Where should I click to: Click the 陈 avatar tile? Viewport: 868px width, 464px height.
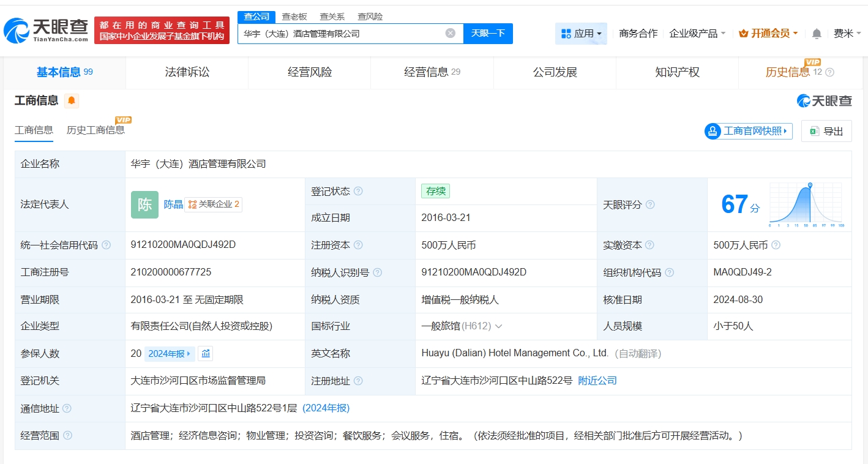(144, 204)
